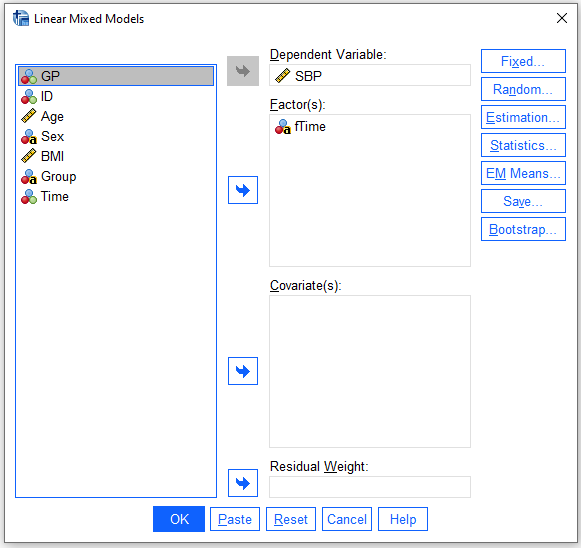Open the Random effects dialog
The height and width of the screenshot is (548, 581).
[523, 89]
